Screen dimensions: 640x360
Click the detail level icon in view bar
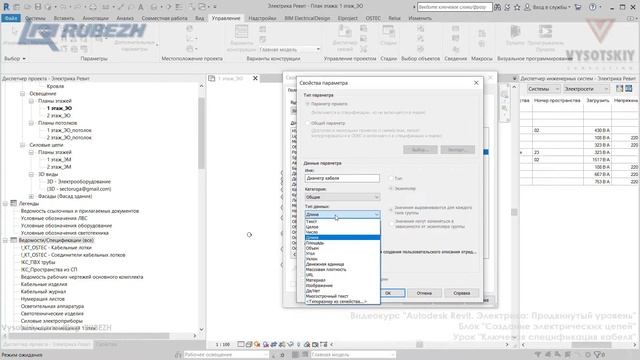click(241, 344)
